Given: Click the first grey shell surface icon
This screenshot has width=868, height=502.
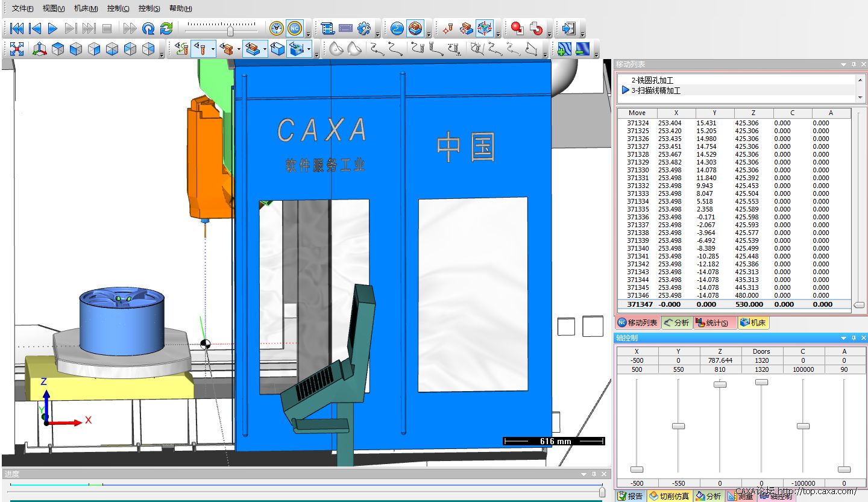Looking at the screenshot, I should pos(336,49).
